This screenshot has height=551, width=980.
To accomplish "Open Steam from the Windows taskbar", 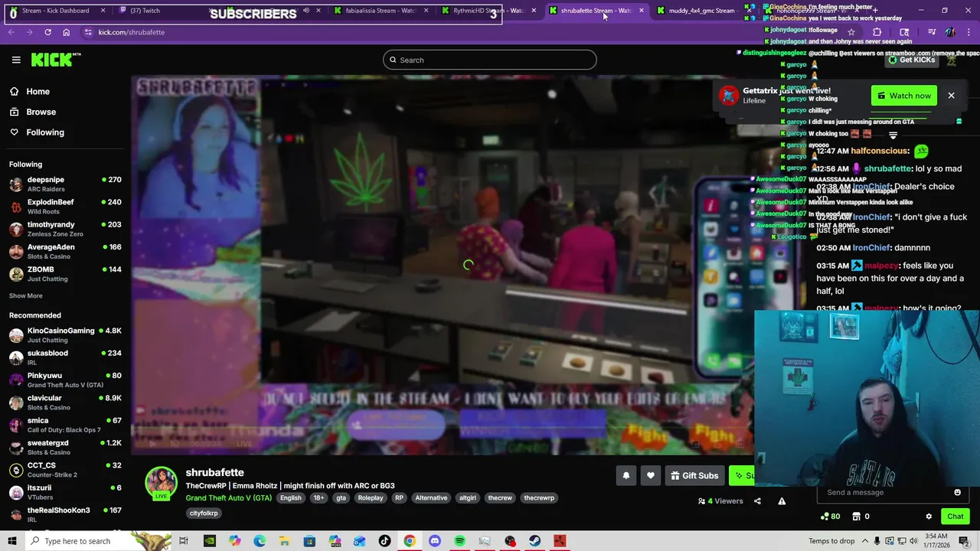I will [x=535, y=541].
